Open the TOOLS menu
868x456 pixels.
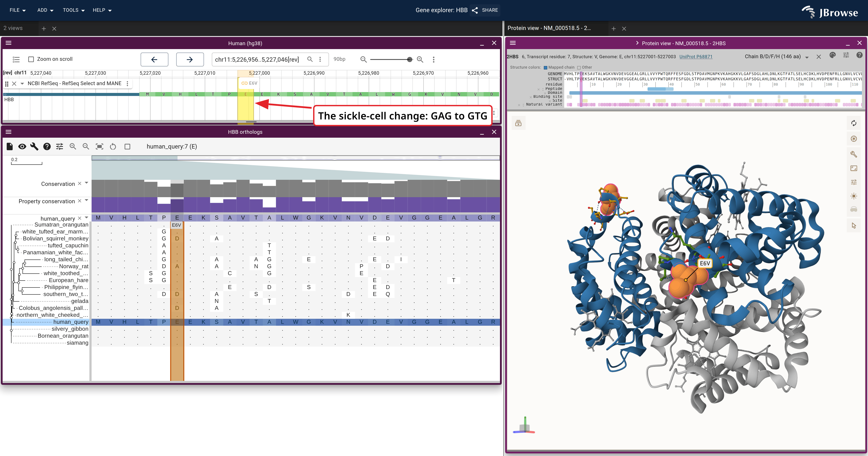(x=74, y=10)
